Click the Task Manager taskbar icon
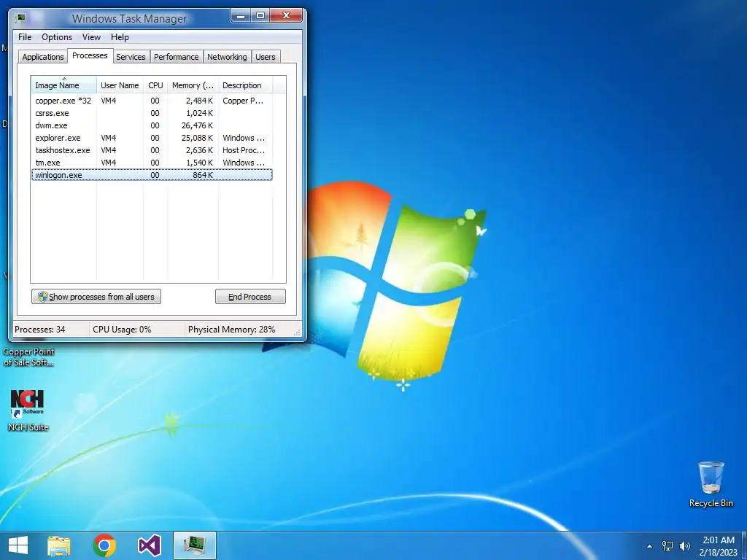The image size is (747, 560). tap(194, 545)
